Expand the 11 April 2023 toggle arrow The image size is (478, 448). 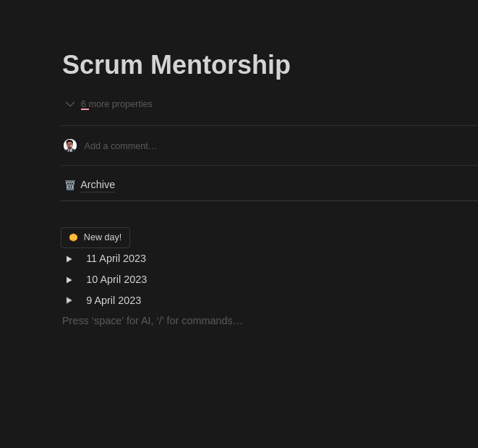point(69,259)
